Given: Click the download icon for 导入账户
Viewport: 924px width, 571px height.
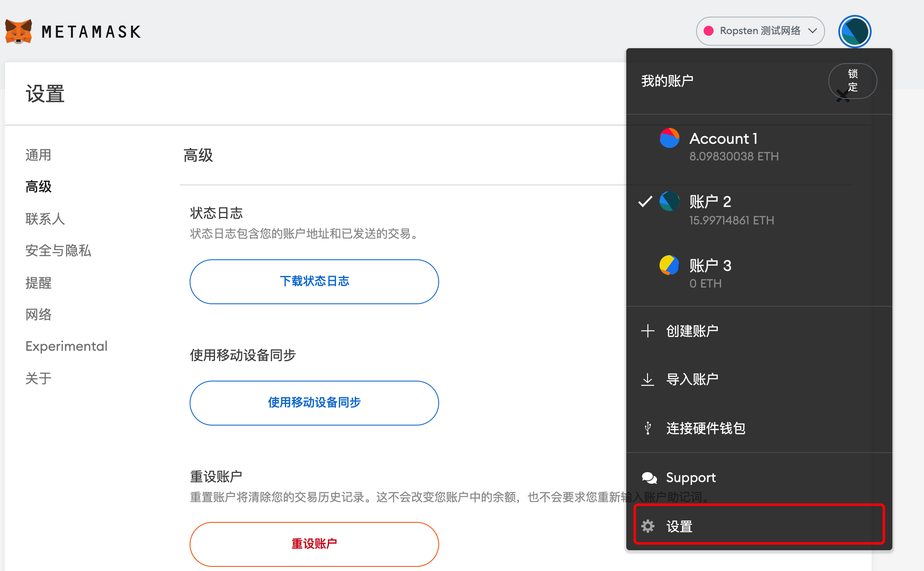Looking at the screenshot, I should click(647, 379).
